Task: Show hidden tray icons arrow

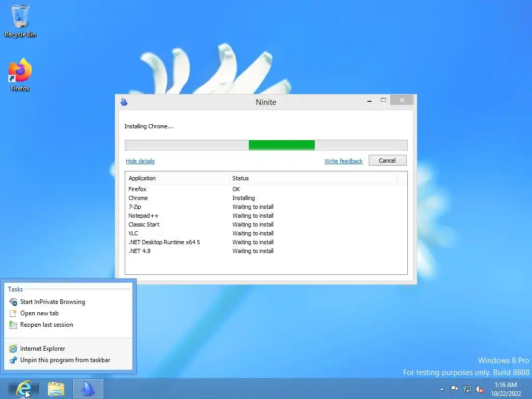Action: point(442,389)
